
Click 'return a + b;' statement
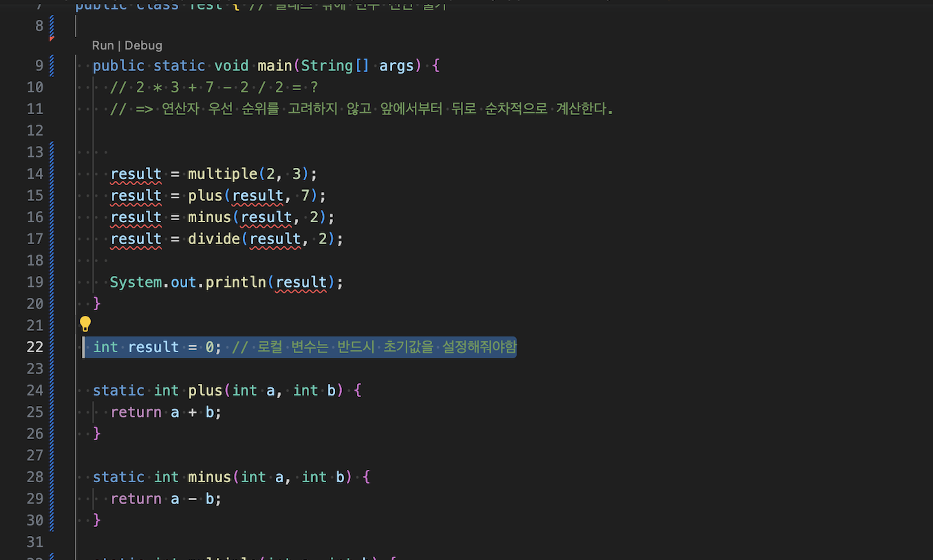(x=166, y=412)
